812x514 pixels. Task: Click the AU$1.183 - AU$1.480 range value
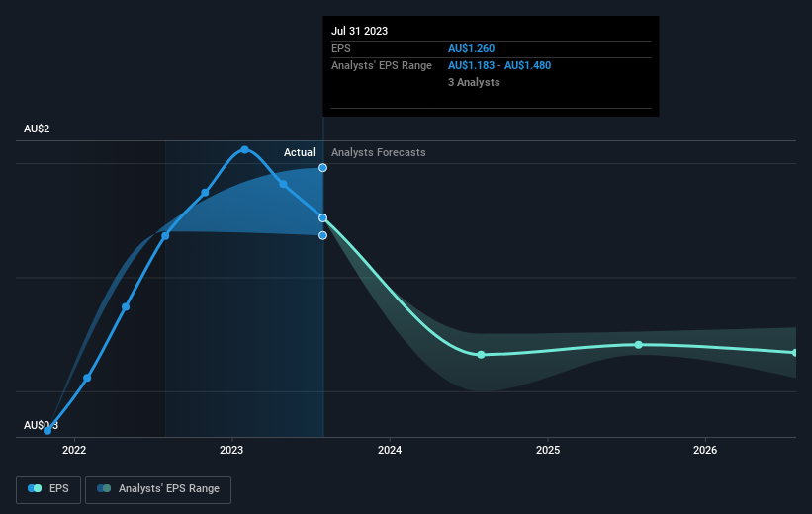click(x=499, y=66)
